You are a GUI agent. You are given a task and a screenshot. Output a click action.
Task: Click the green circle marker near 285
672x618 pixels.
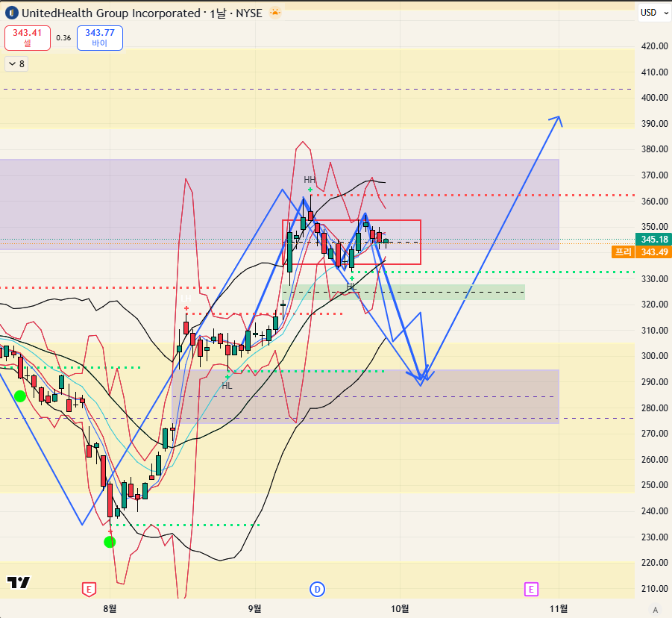click(x=19, y=396)
